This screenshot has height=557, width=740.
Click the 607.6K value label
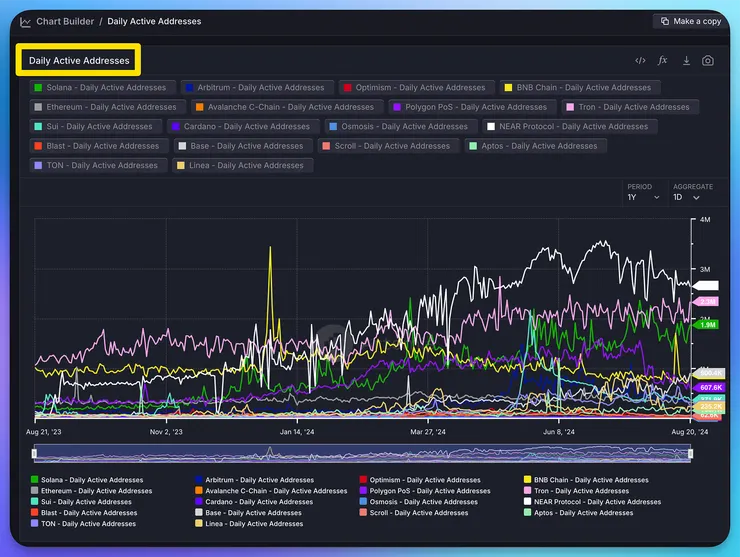(x=708, y=388)
